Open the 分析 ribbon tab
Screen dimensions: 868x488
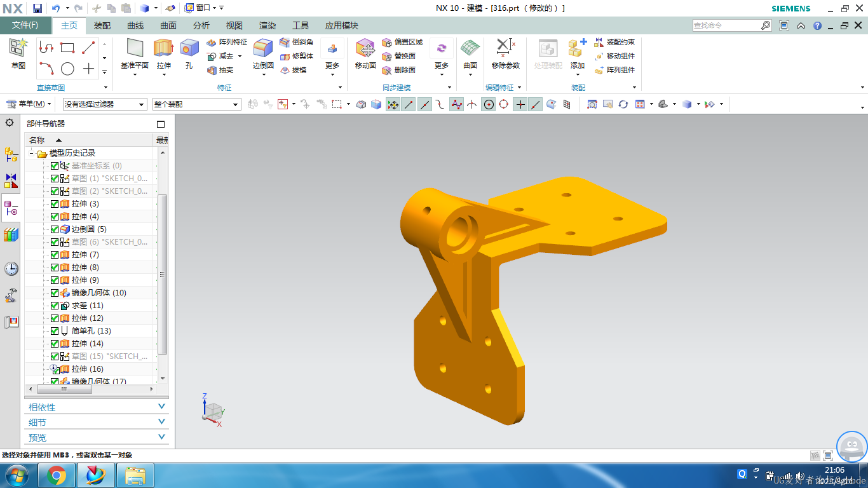[201, 25]
